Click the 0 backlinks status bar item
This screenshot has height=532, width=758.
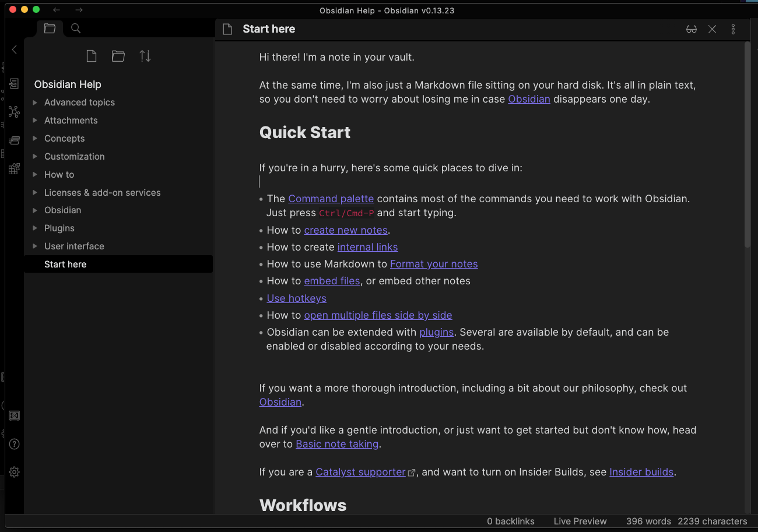coord(511,522)
